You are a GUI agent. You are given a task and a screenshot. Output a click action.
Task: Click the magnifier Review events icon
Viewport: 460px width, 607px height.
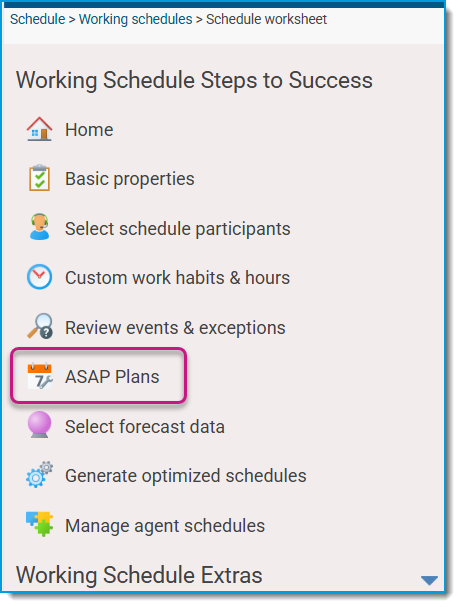[x=40, y=326]
